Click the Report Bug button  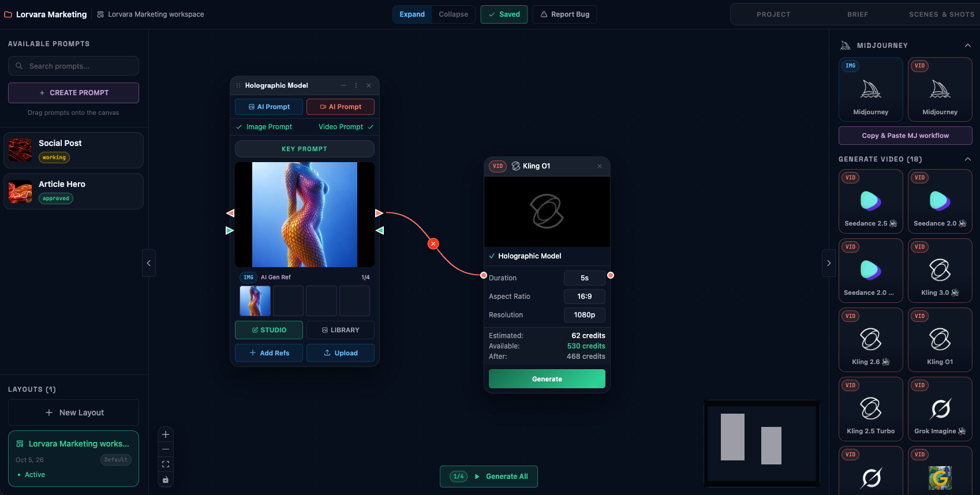coord(564,14)
